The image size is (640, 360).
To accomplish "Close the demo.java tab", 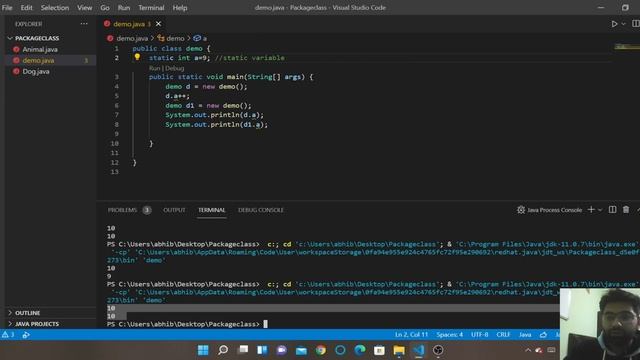I will pyautogui.click(x=158, y=24).
